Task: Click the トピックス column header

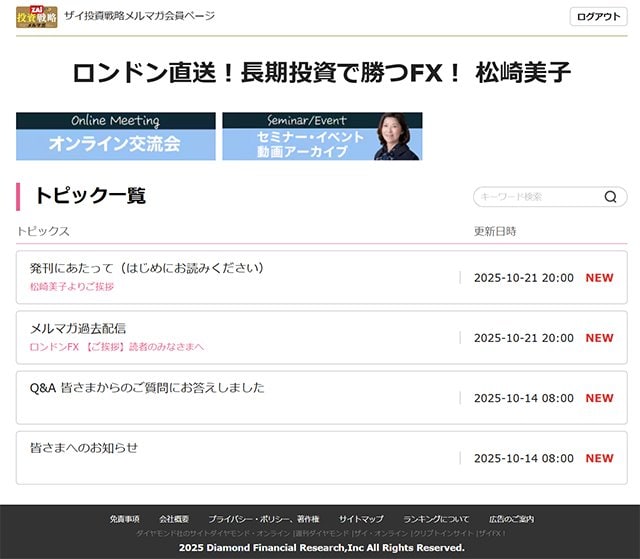Action: pos(43,231)
